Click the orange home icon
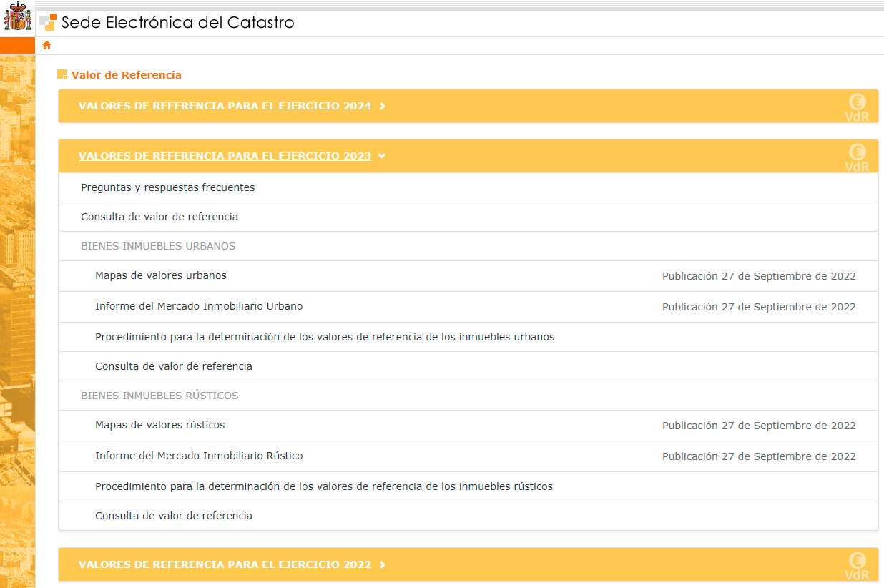 pyautogui.click(x=47, y=45)
